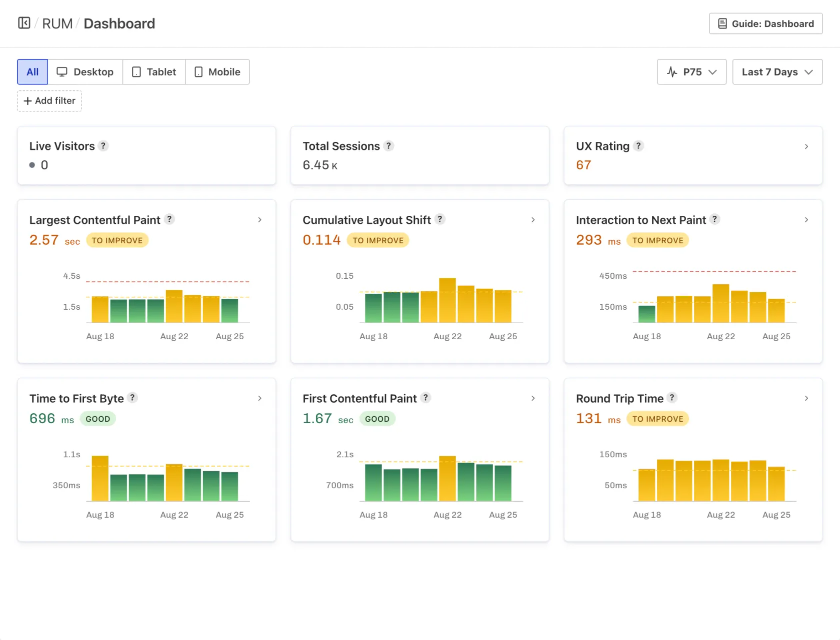Click the 293 ms INP value
Screen dimensions: 840x640
(x=598, y=240)
